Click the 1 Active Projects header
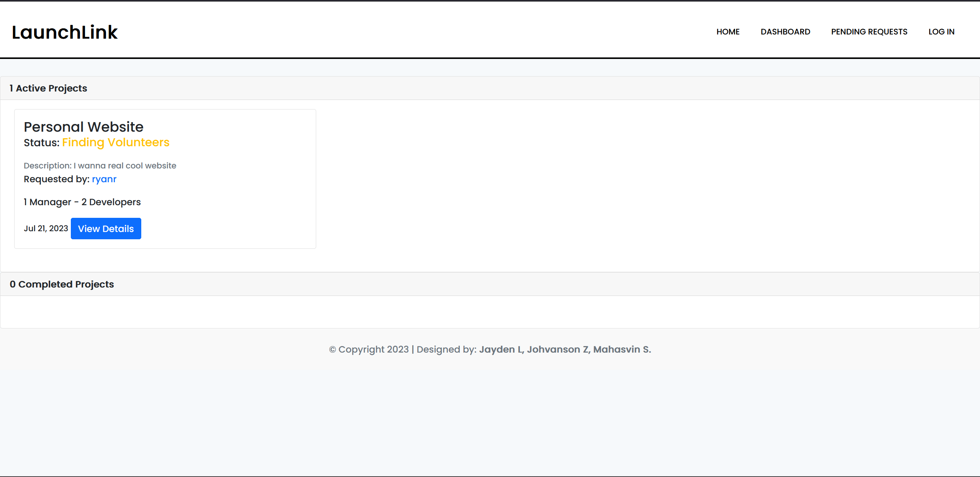This screenshot has width=980, height=477. point(48,88)
